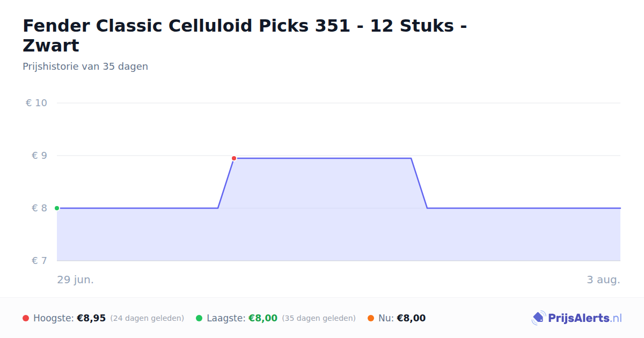Select the red peak marker on the chart line
The width and height of the screenshot is (644, 338).
(234, 158)
